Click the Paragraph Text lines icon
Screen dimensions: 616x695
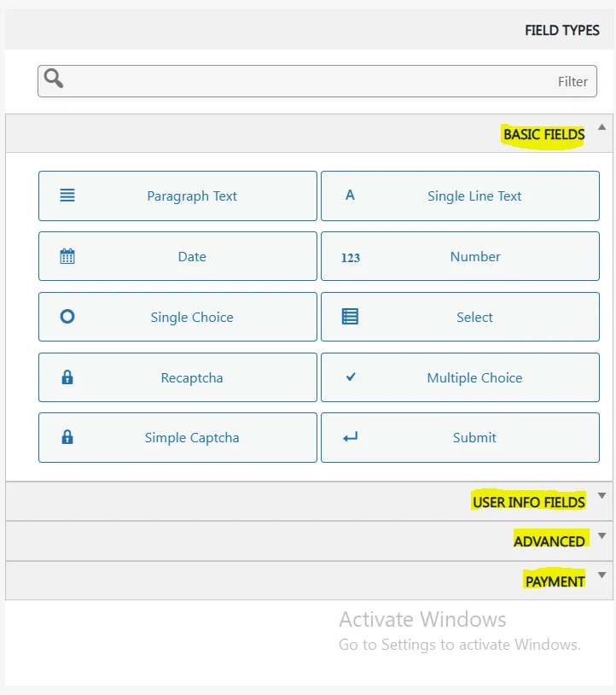pos(67,196)
